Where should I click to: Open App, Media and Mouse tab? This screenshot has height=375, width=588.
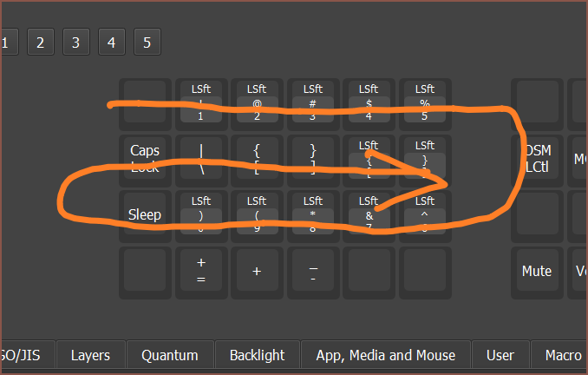pyautogui.click(x=386, y=355)
